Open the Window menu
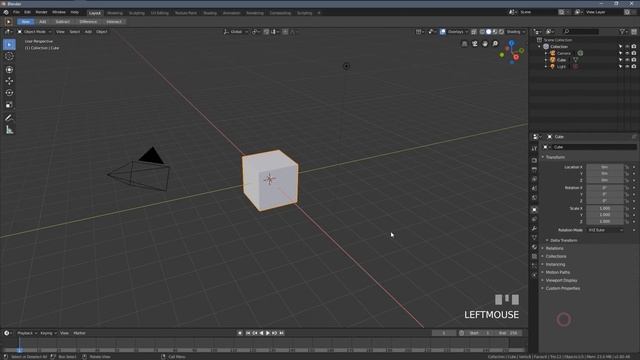 pos(59,12)
